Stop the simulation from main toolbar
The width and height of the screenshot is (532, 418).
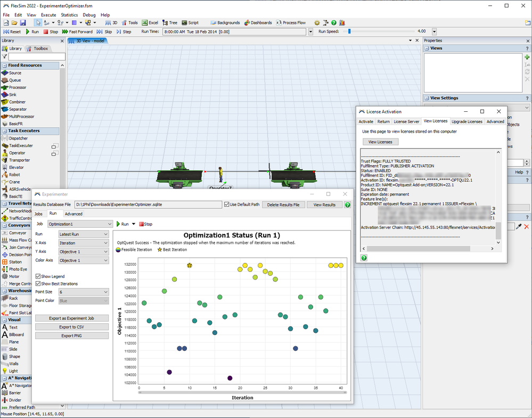(51, 31)
